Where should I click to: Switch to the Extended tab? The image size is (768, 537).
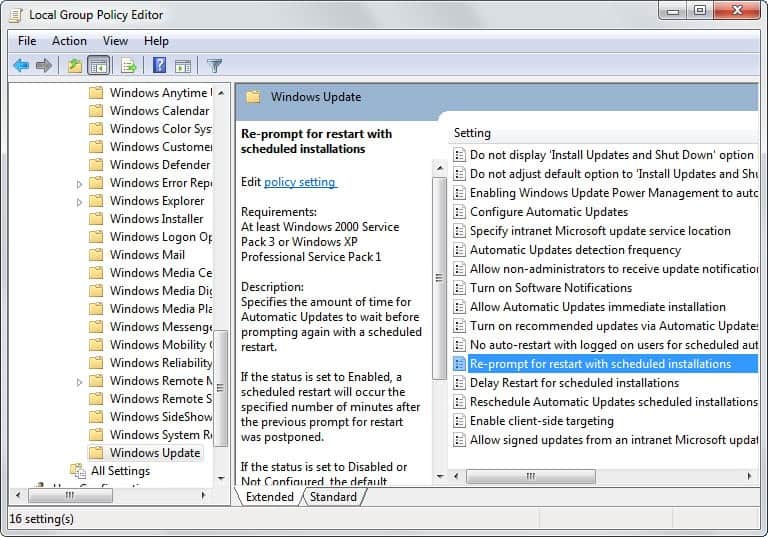tap(269, 497)
